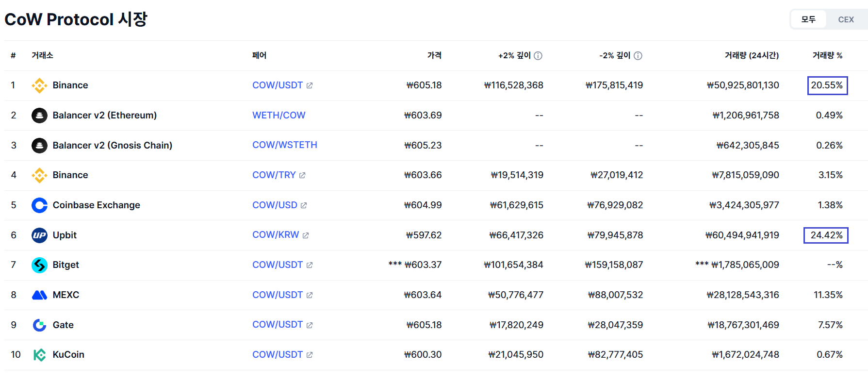Click MEXC volume ₩28,128,543,316

[743, 295]
